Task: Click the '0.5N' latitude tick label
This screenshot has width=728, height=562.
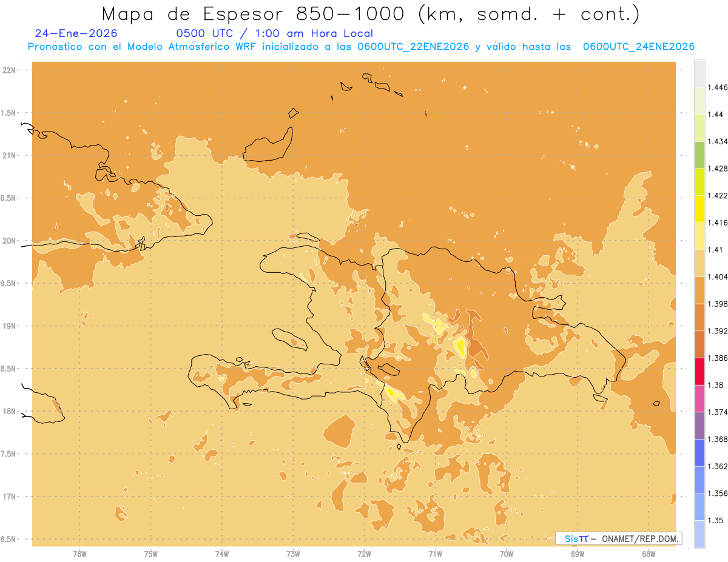Action: coord(9,198)
